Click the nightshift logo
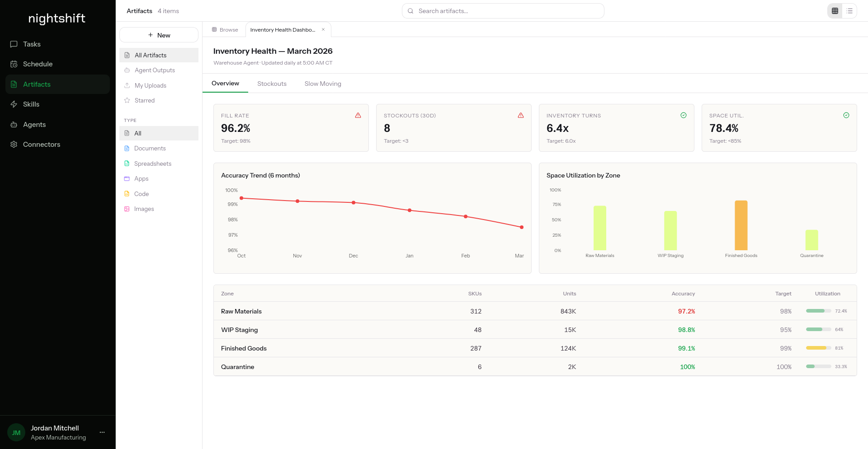 [x=57, y=18]
